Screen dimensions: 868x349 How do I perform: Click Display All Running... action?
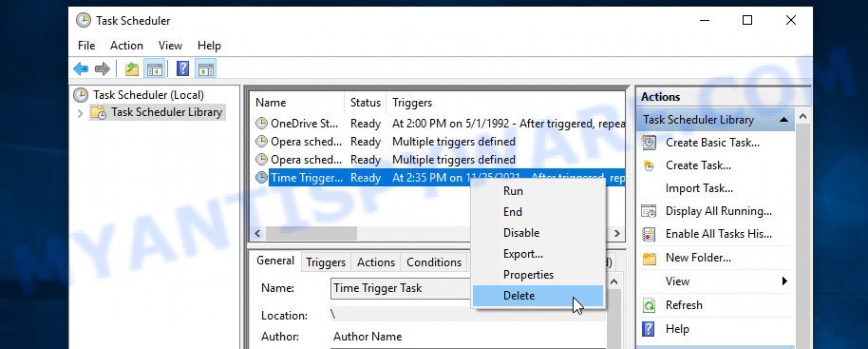719,211
